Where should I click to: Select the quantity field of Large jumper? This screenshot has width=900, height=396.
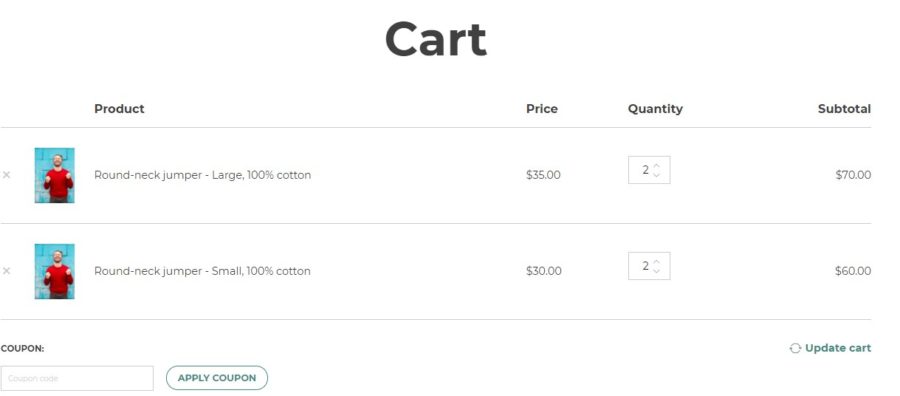[x=649, y=170]
